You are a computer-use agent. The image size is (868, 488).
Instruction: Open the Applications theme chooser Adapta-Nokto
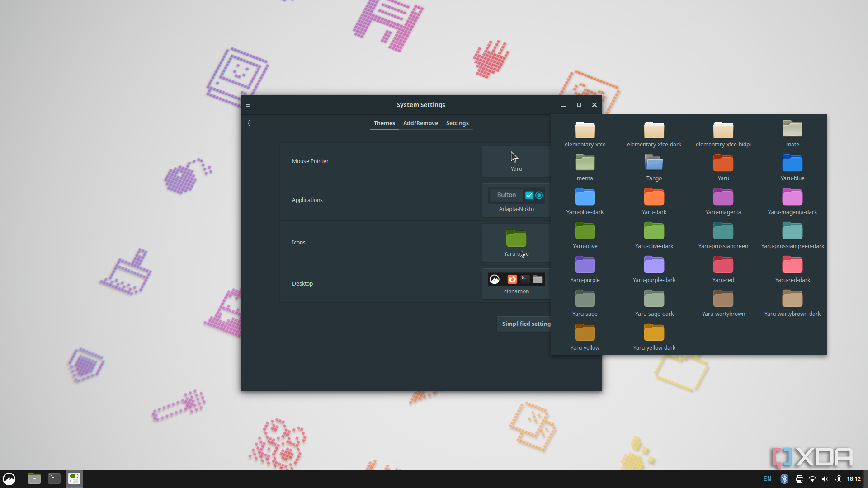[516, 200]
